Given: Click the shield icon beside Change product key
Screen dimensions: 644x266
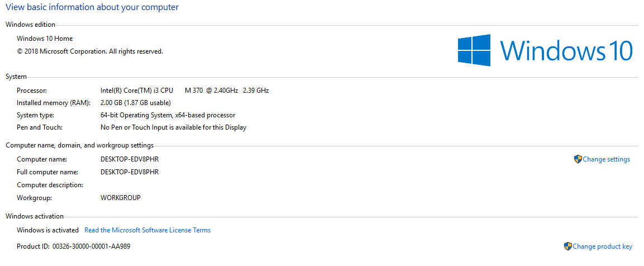Looking at the screenshot, I should tap(567, 246).
